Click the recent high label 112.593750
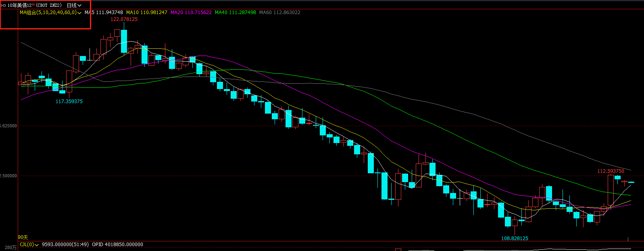644x251 pixels. tap(611, 171)
